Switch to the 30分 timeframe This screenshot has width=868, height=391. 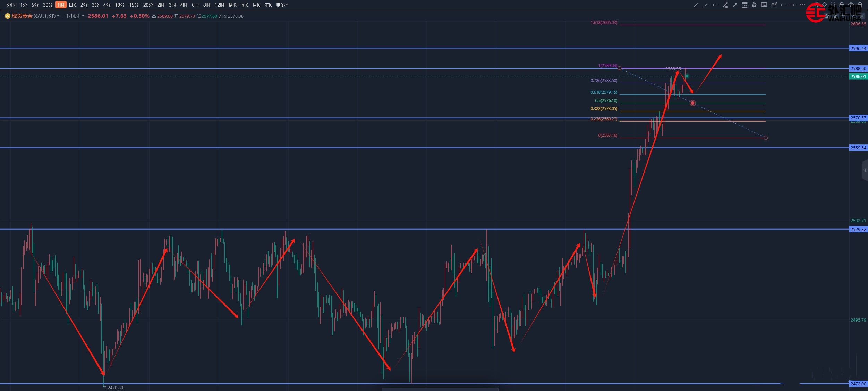48,5
